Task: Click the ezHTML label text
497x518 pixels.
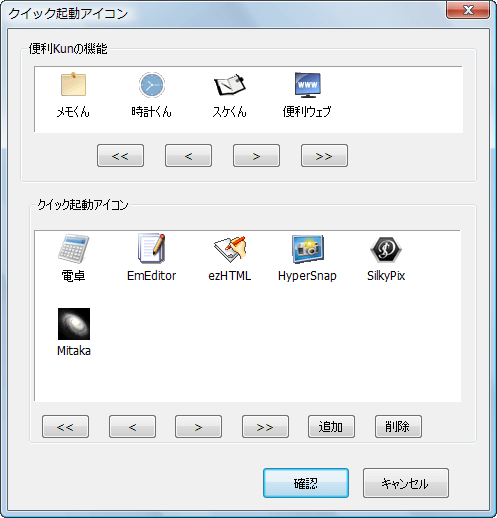Action: [x=230, y=276]
